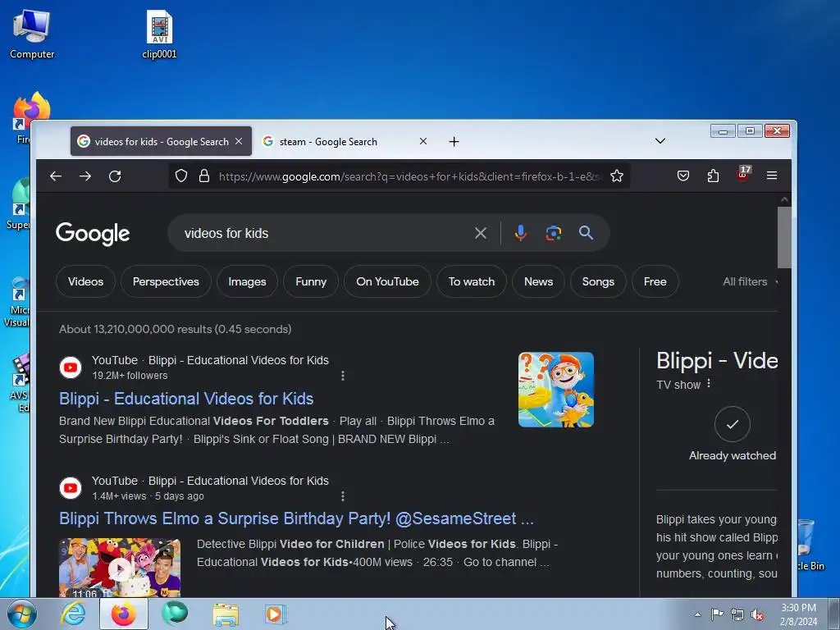Image resolution: width=840 pixels, height=630 pixels.
Task: Close the 'steam - Google Search' tab
Action: (423, 141)
